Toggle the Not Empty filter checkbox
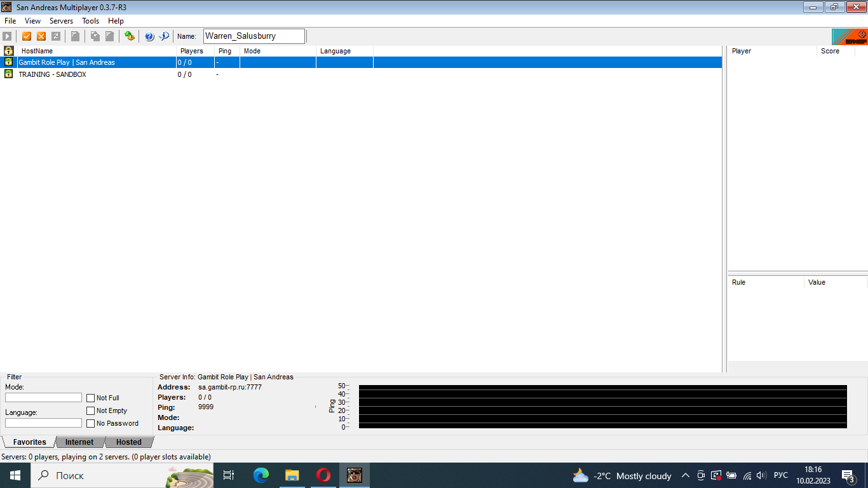868x488 pixels. click(90, 410)
